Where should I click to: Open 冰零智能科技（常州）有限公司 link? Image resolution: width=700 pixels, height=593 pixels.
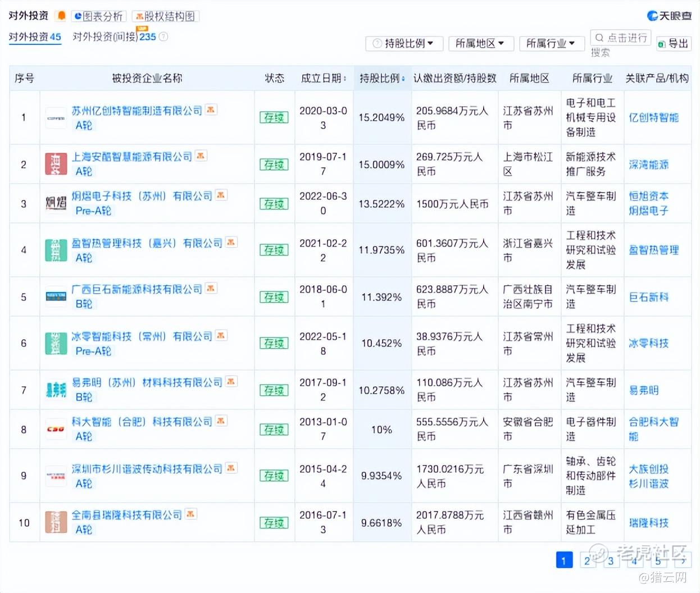pyautogui.click(x=142, y=336)
